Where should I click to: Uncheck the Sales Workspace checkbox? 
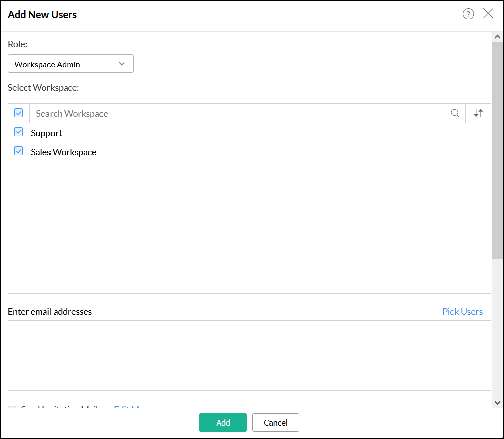tap(19, 151)
